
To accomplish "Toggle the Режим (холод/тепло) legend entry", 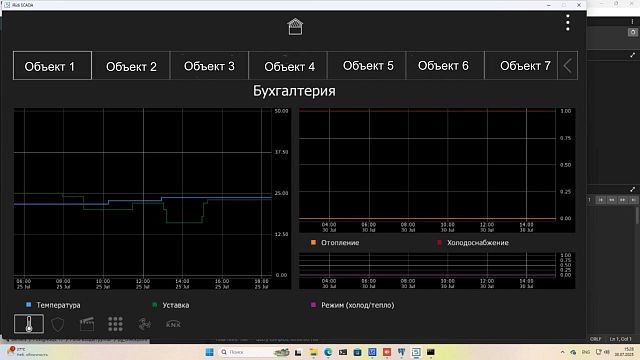I will pos(353,305).
